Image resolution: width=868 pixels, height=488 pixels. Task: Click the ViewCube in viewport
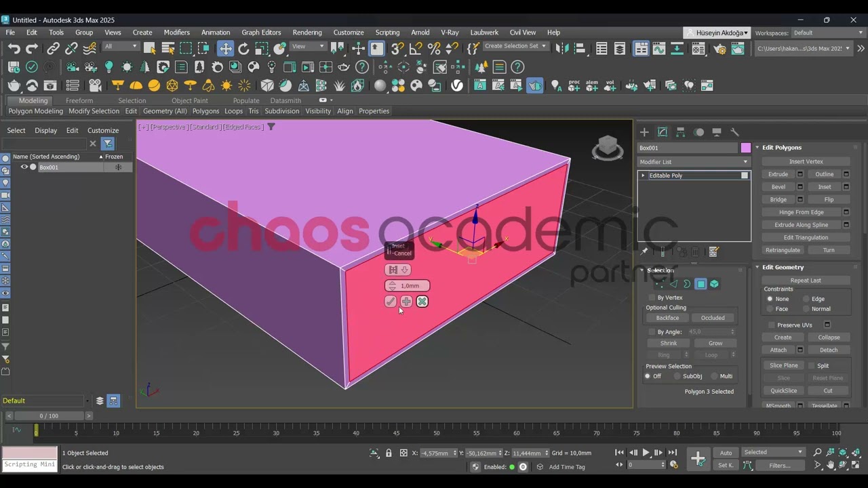pyautogui.click(x=608, y=148)
